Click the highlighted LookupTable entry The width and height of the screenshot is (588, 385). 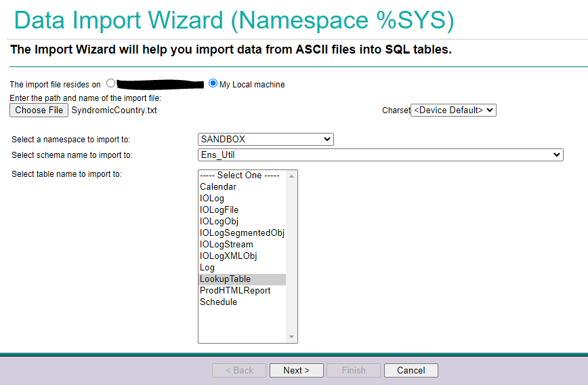click(x=225, y=279)
